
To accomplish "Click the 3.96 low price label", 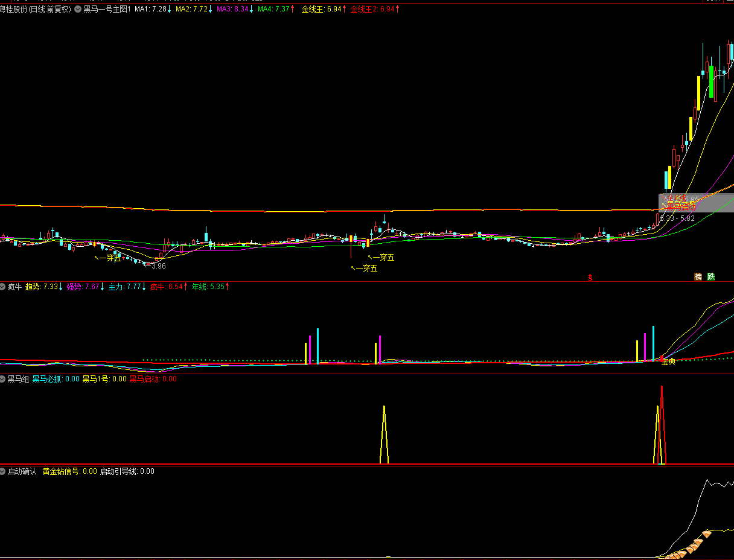I will [x=158, y=266].
